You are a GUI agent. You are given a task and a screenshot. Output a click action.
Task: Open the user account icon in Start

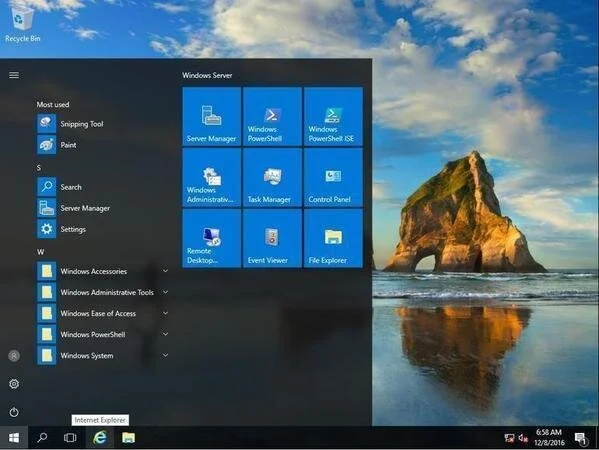click(x=14, y=356)
